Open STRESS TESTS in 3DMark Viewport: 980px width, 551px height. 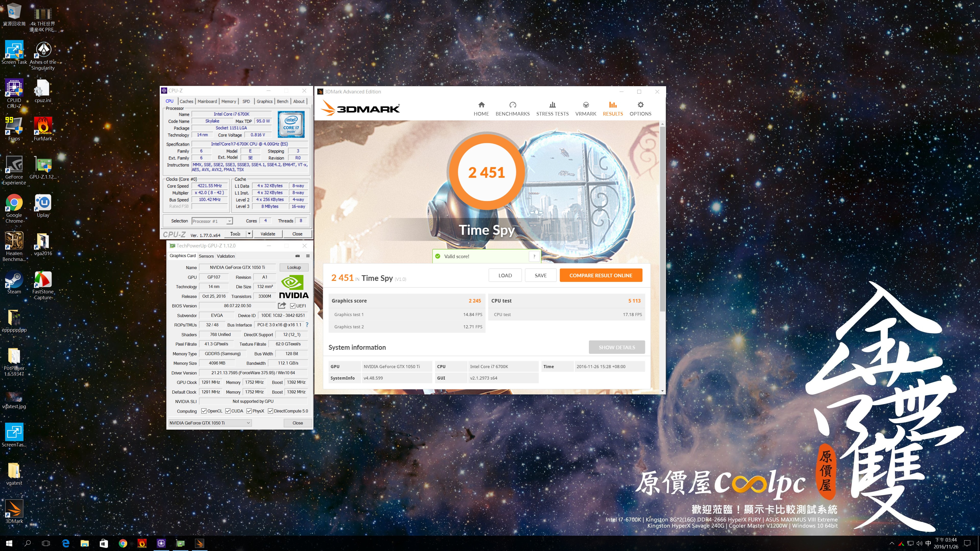[552, 109]
